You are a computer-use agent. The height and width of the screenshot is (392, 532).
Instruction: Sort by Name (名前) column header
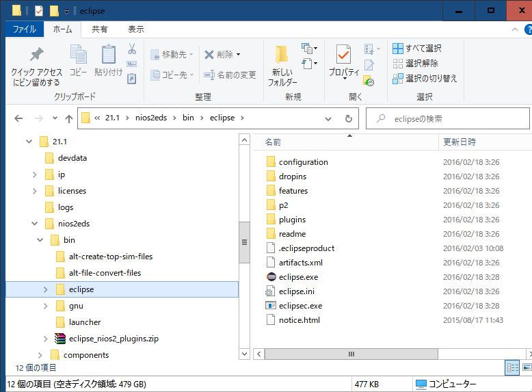[346, 142]
